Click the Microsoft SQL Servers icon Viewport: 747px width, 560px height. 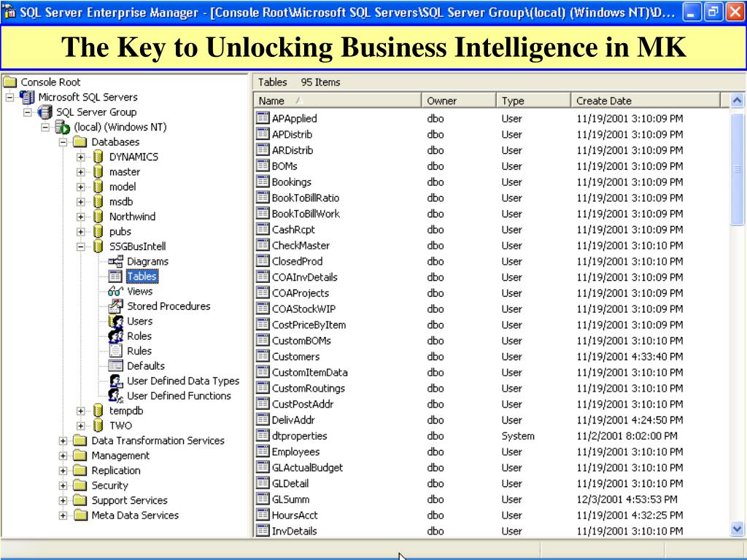[27, 97]
